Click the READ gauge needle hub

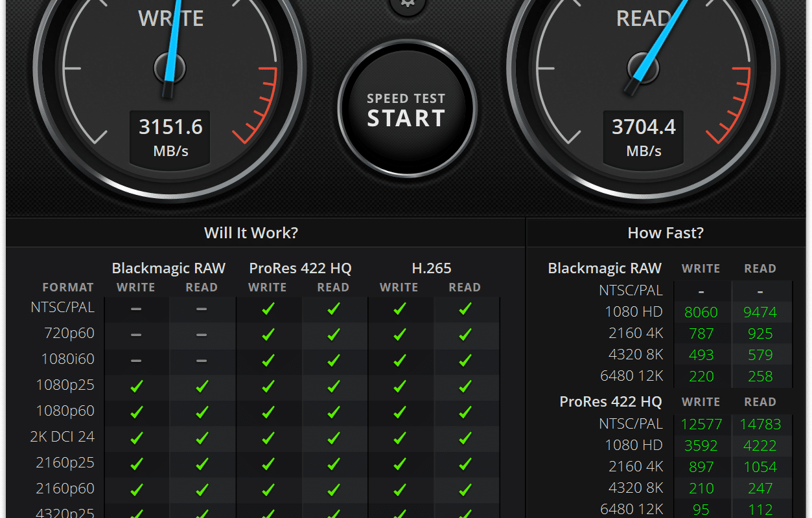coord(643,67)
